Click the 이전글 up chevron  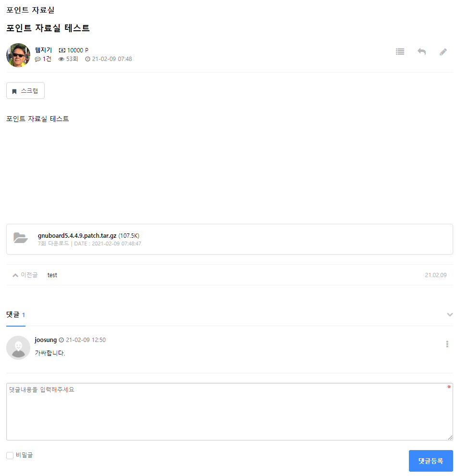(15, 275)
